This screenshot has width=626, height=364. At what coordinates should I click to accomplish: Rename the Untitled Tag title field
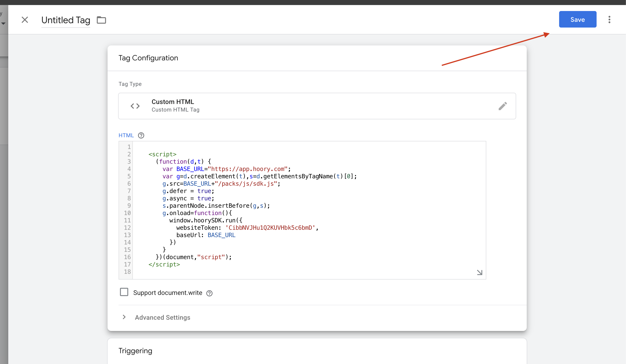pyautogui.click(x=65, y=20)
